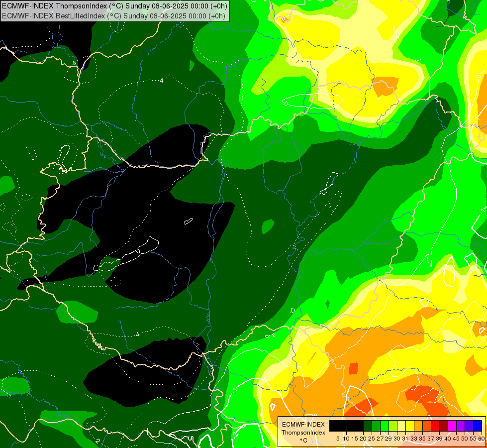Image resolution: width=487 pixels, height=448 pixels.
Task: Click the blue 55-60 legend swatch
Action: coord(478,426)
